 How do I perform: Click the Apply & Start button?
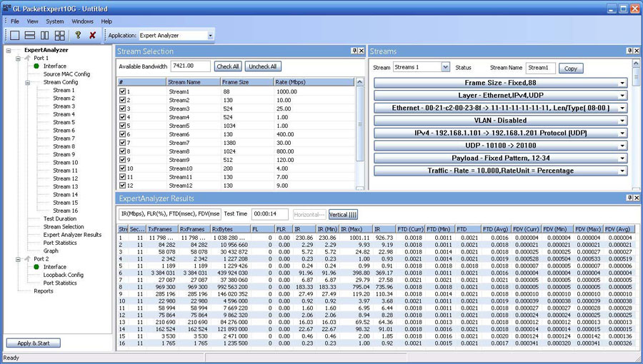tap(33, 343)
